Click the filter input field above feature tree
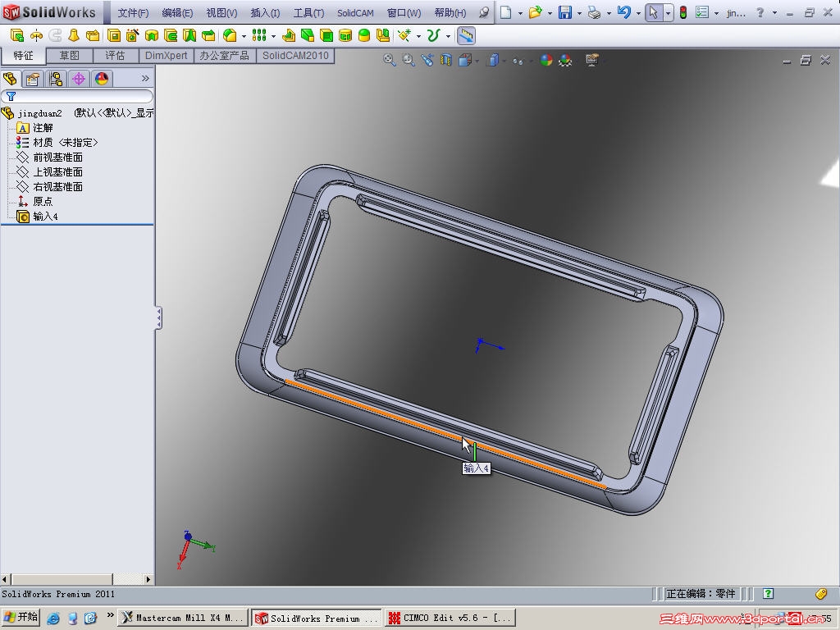 [78, 96]
